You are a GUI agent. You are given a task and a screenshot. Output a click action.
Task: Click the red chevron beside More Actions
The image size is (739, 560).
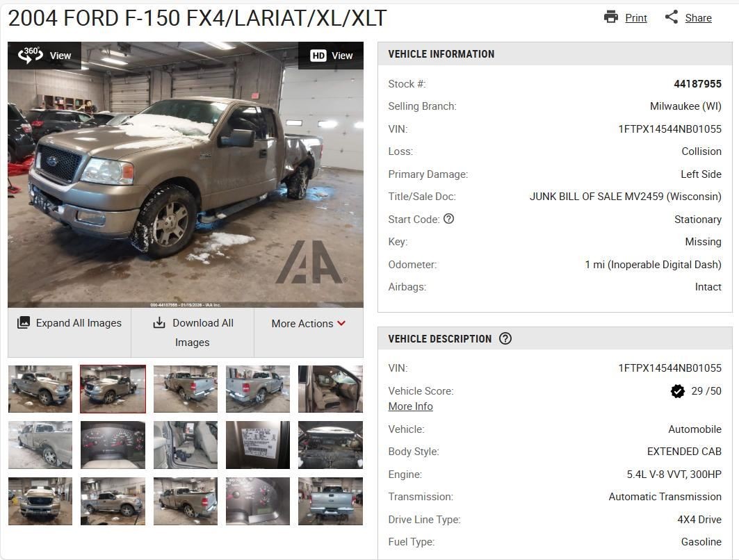point(342,323)
